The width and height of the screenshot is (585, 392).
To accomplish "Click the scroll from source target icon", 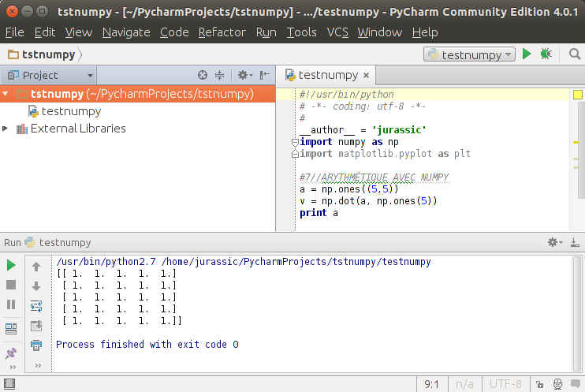I will 202,76.
